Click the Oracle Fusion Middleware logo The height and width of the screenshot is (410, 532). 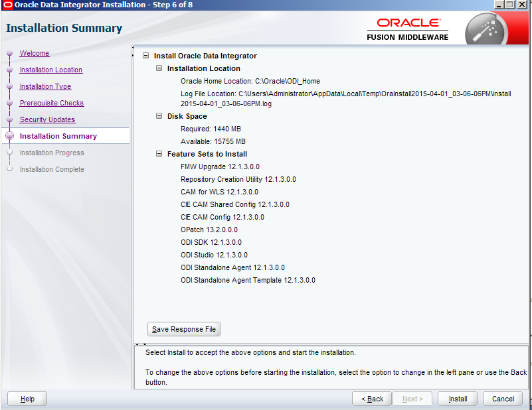[407, 29]
